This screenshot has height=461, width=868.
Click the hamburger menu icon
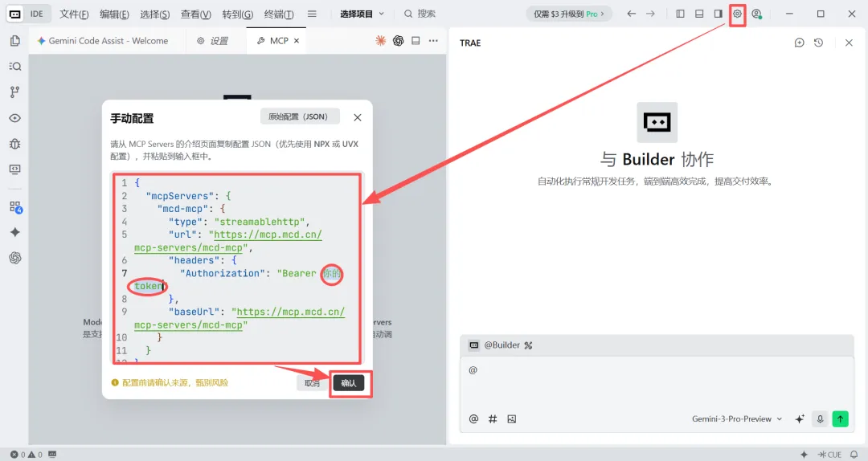coord(312,14)
